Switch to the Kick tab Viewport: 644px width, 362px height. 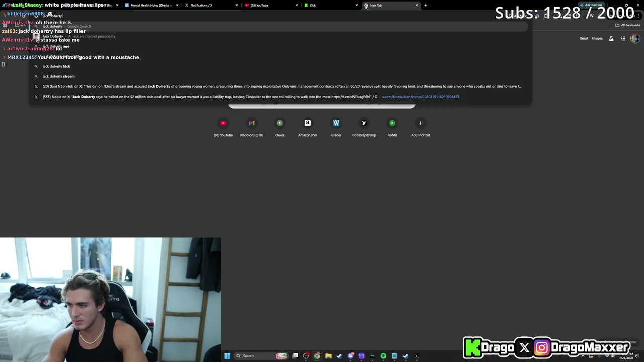click(x=330, y=5)
